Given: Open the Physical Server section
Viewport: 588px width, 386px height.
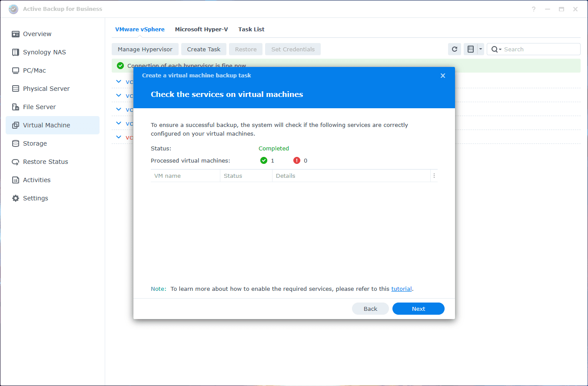Looking at the screenshot, I should [x=53, y=89].
